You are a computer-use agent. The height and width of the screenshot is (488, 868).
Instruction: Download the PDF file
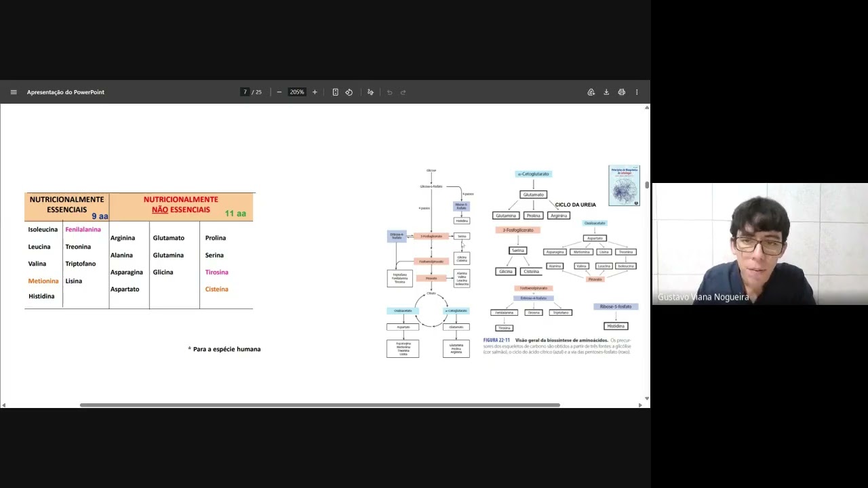(606, 92)
